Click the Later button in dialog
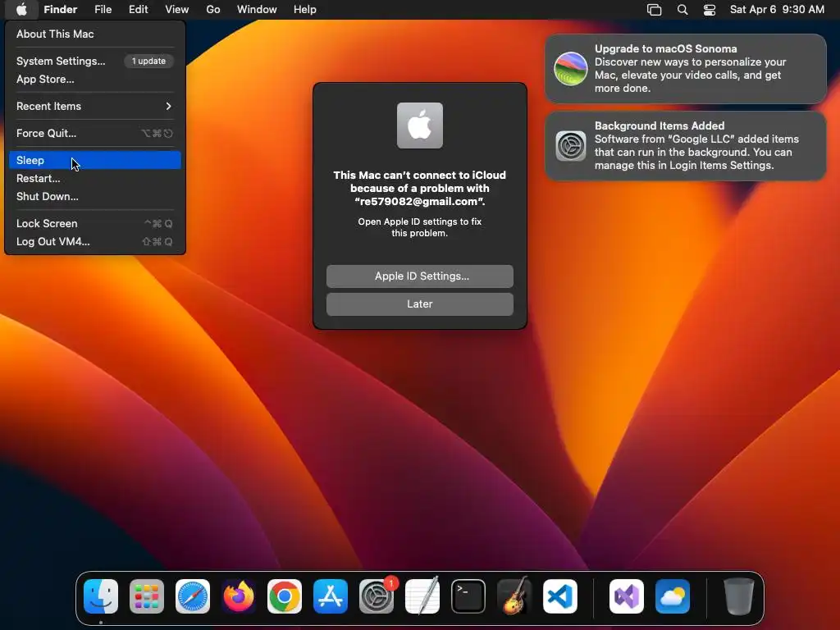The height and width of the screenshot is (630, 840). pos(420,304)
